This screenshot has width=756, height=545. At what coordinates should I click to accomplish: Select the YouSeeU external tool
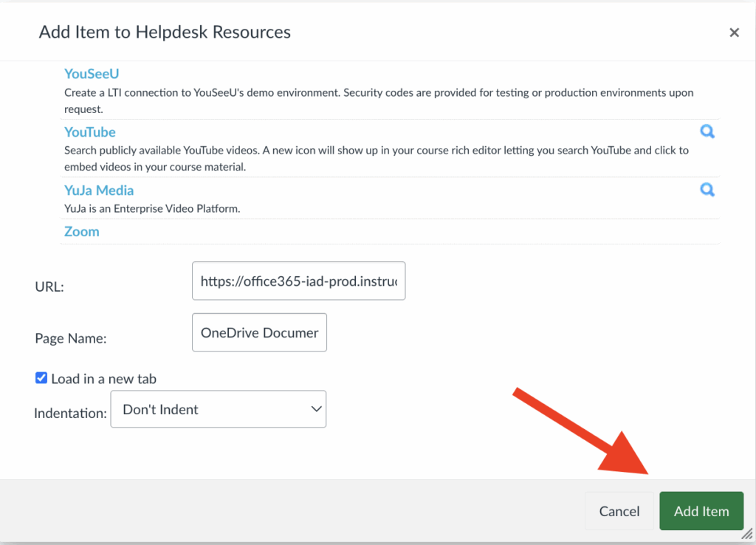point(91,74)
